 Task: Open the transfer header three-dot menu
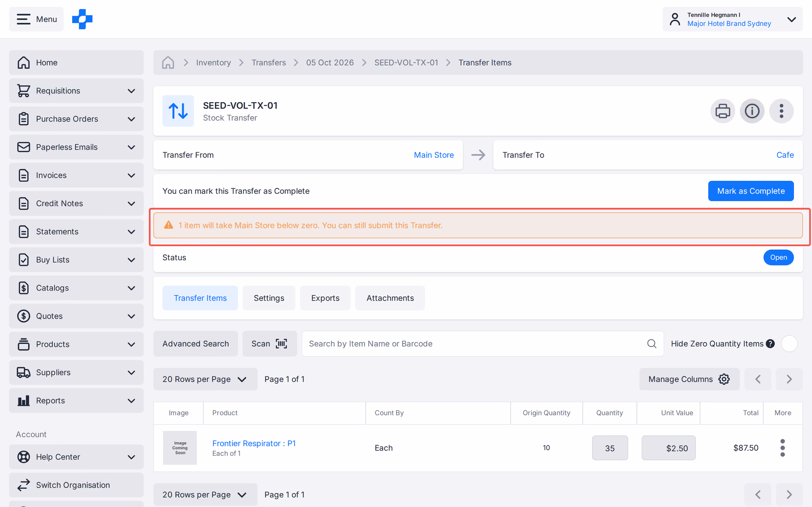pyautogui.click(x=781, y=111)
